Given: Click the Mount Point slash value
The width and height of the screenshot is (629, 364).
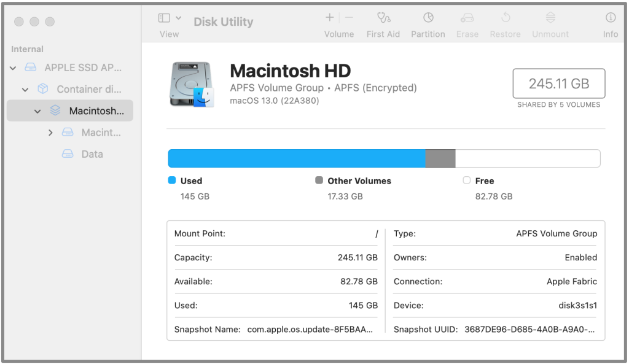Looking at the screenshot, I should point(377,234).
